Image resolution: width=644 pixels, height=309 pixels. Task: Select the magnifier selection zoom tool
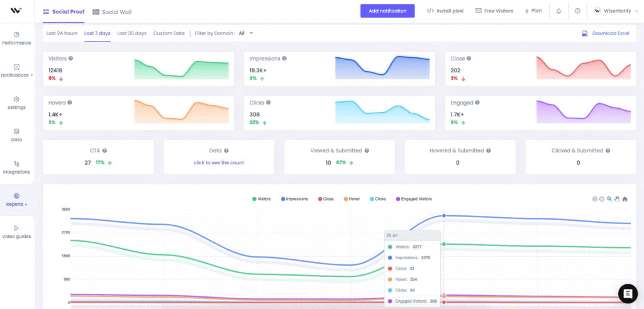click(x=609, y=199)
